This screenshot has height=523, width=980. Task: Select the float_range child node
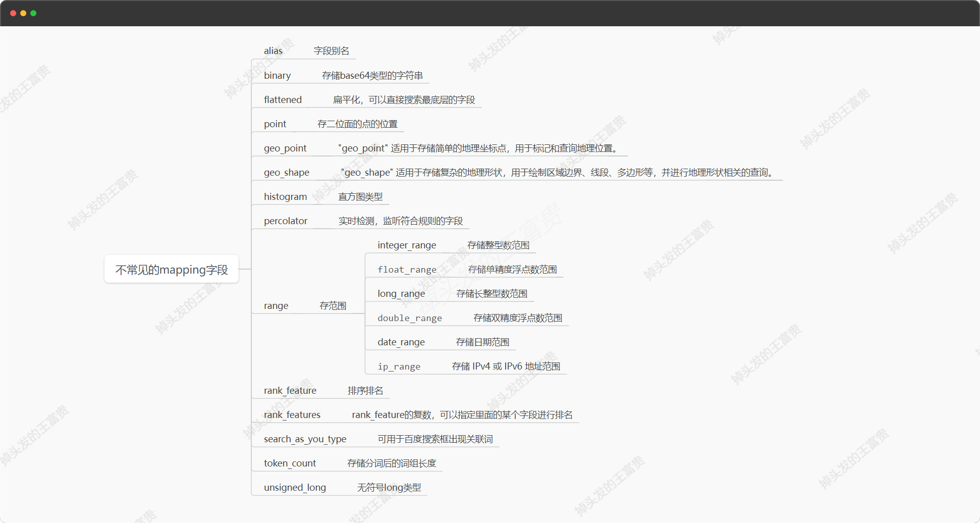click(x=407, y=269)
